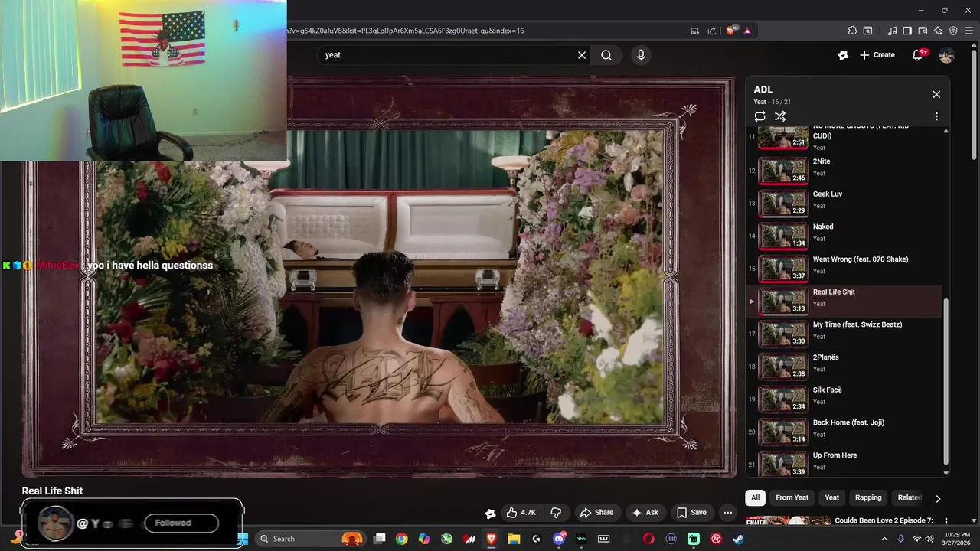The image size is (980, 551).
Task: Play Naked in the playlist
Action: [x=844, y=236]
